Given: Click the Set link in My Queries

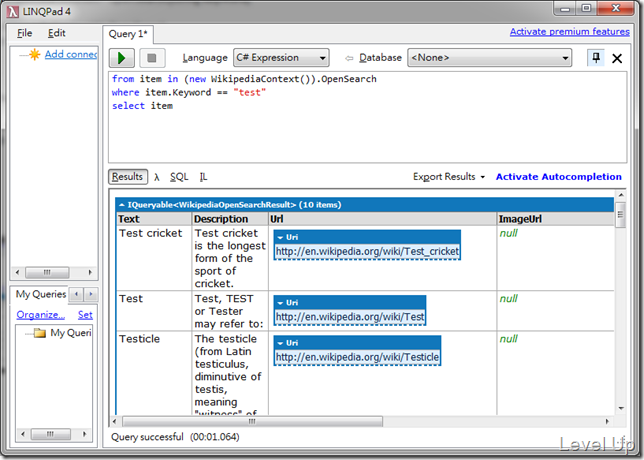Looking at the screenshot, I should click(x=85, y=315).
